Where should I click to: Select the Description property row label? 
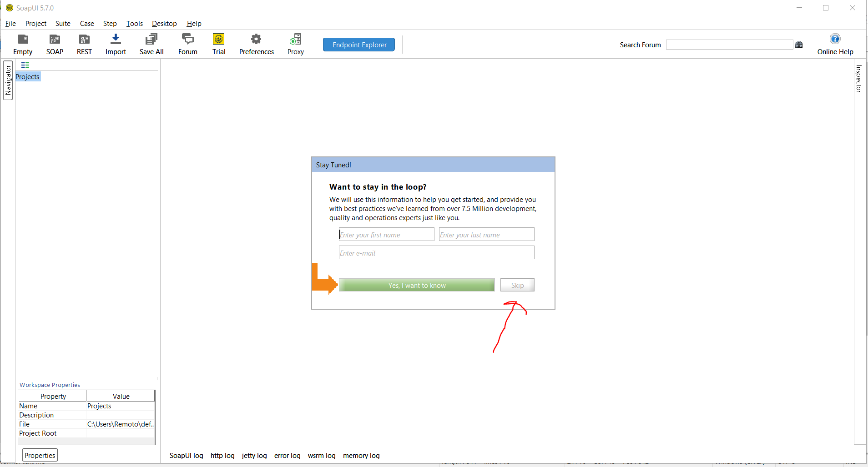[36, 415]
